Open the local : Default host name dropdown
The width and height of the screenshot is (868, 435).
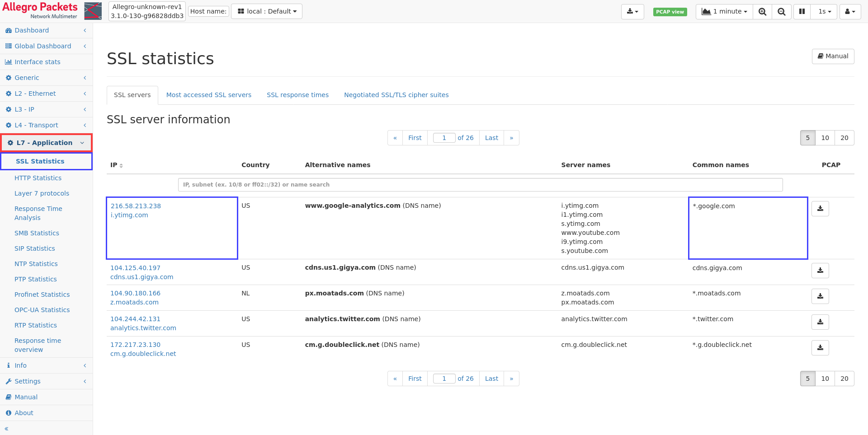(x=267, y=11)
